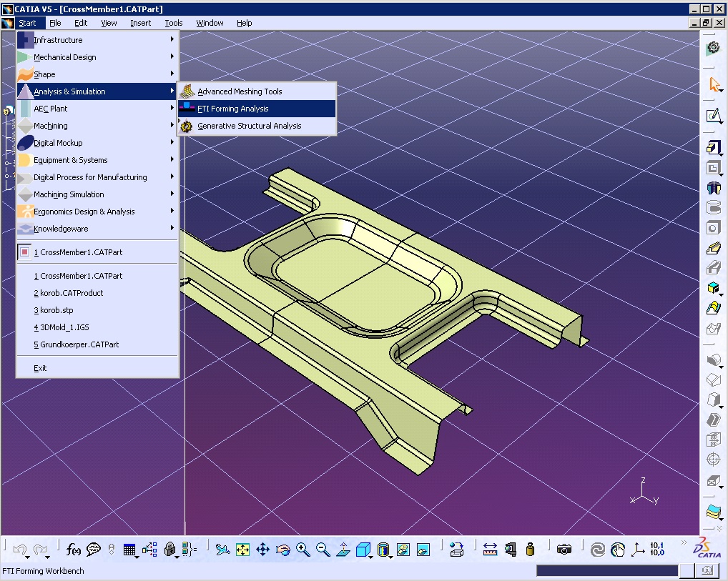Expand Ergonomics Design & Analysis arrow
This screenshot has width=728, height=581.
(172, 211)
